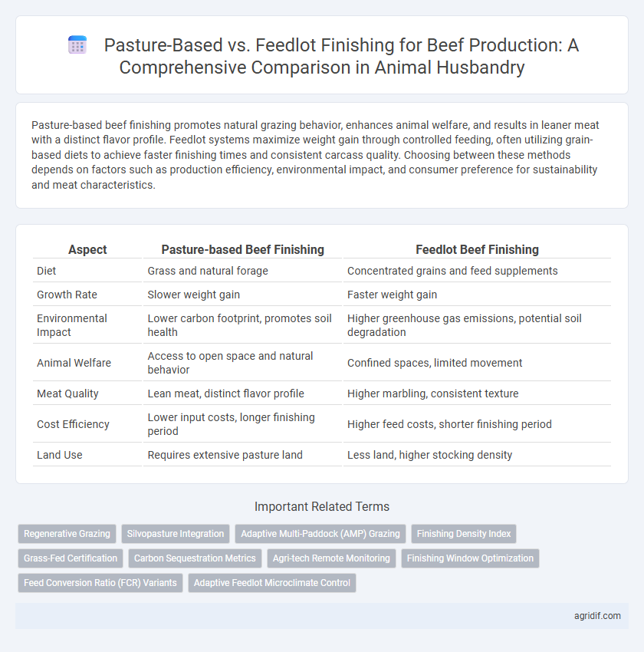Click the Pasture-based Beef Finishing column header
The height and width of the screenshot is (652, 644).
242,249
